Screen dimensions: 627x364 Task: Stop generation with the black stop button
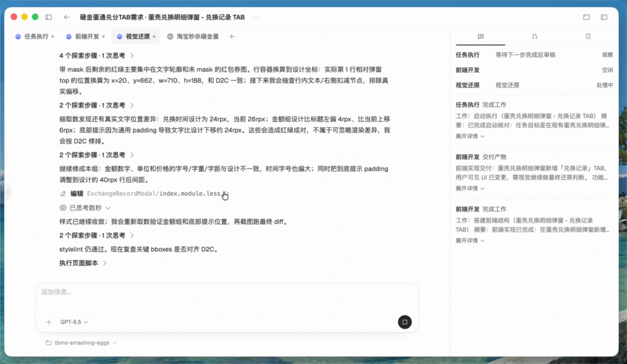[405, 322]
